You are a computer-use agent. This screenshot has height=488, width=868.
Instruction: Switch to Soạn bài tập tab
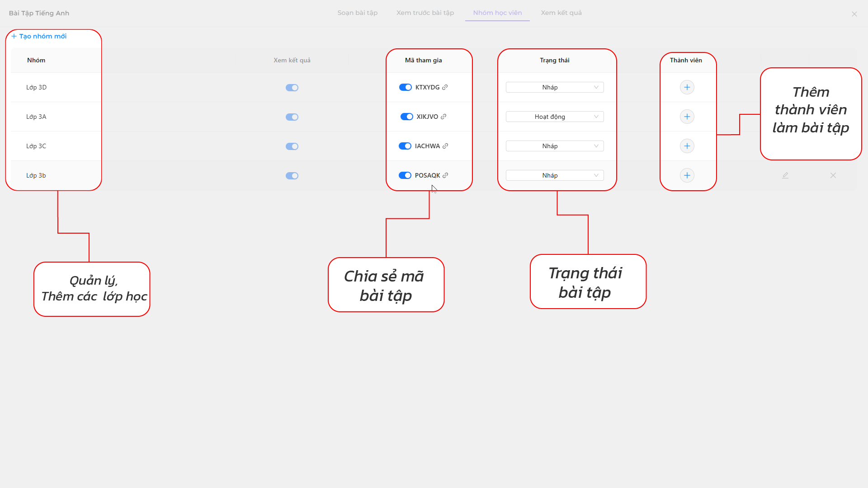coord(357,13)
